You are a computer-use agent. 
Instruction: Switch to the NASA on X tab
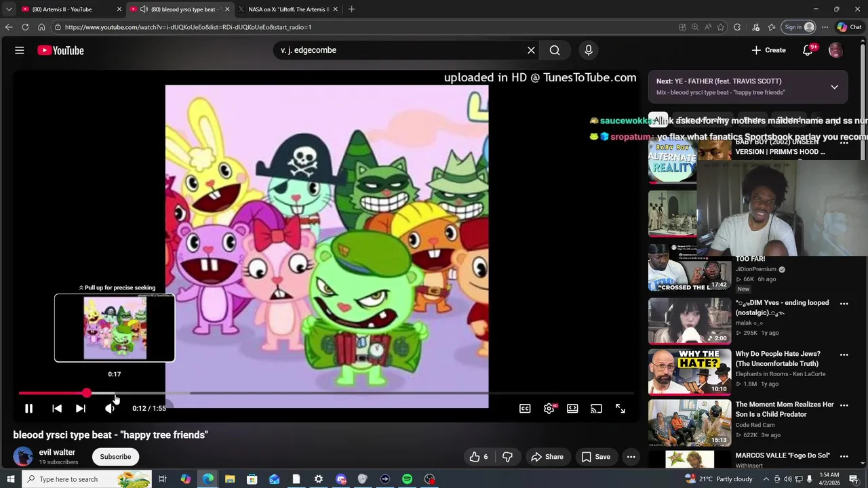point(288,9)
